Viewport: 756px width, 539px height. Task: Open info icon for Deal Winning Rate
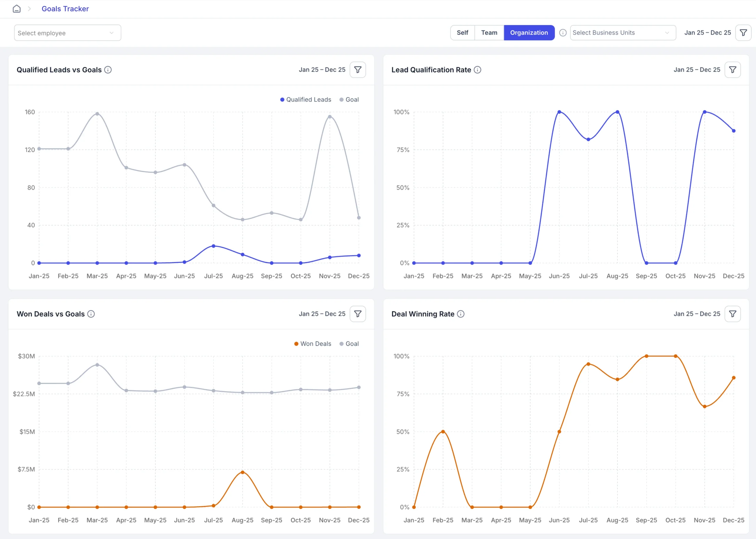461,314
